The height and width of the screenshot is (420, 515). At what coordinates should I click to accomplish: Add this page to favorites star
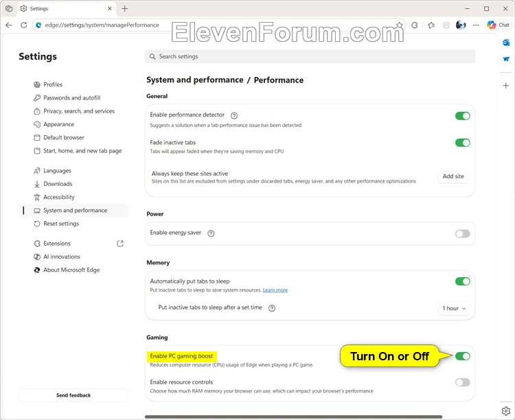click(399, 25)
